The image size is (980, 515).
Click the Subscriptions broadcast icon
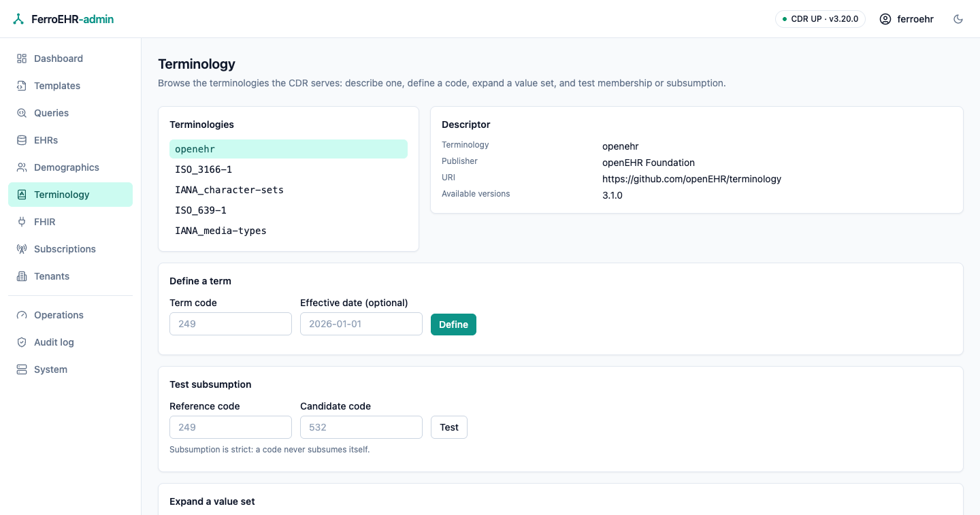click(x=22, y=249)
